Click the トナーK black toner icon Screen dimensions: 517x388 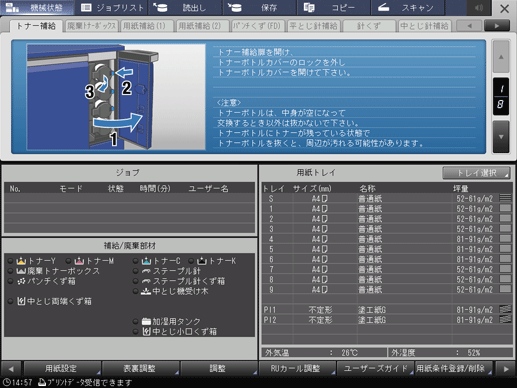tap(202, 261)
